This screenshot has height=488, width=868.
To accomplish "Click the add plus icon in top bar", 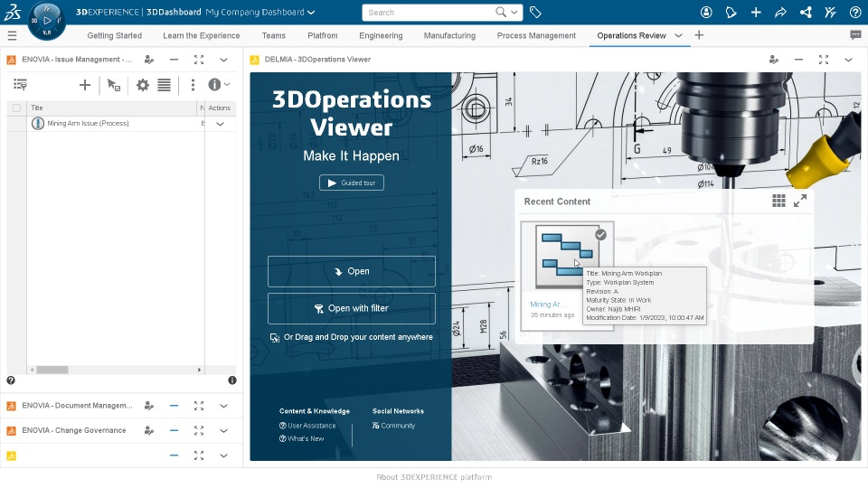I will 756,12.
